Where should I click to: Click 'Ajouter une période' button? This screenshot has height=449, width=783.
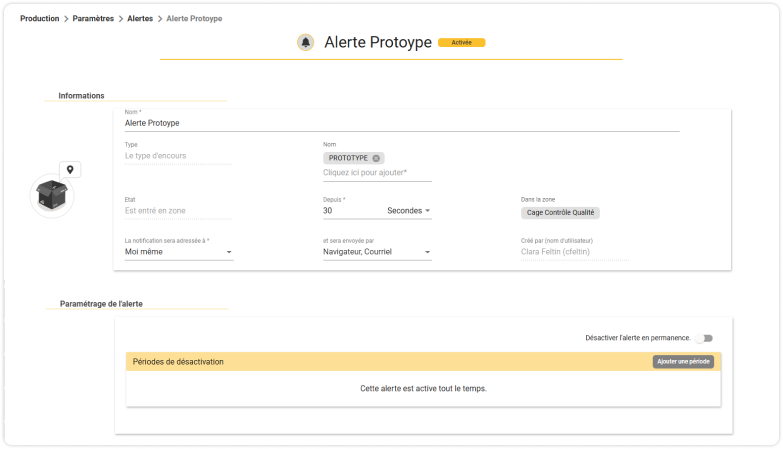[683, 362]
